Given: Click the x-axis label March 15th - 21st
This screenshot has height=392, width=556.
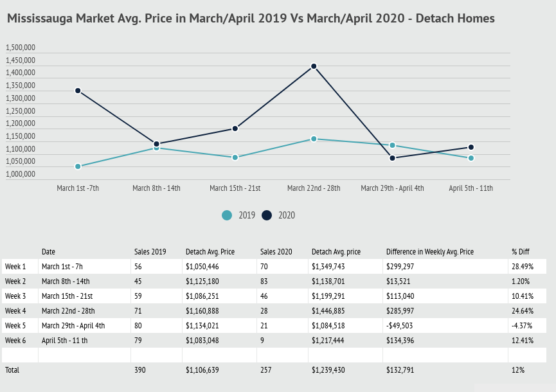Looking at the screenshot, I should point(235,188).
